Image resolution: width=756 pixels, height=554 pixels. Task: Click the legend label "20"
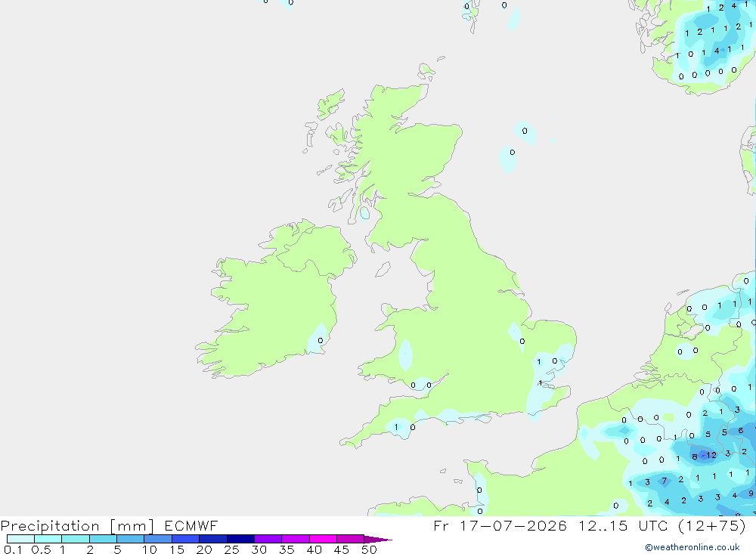(204, 549)
